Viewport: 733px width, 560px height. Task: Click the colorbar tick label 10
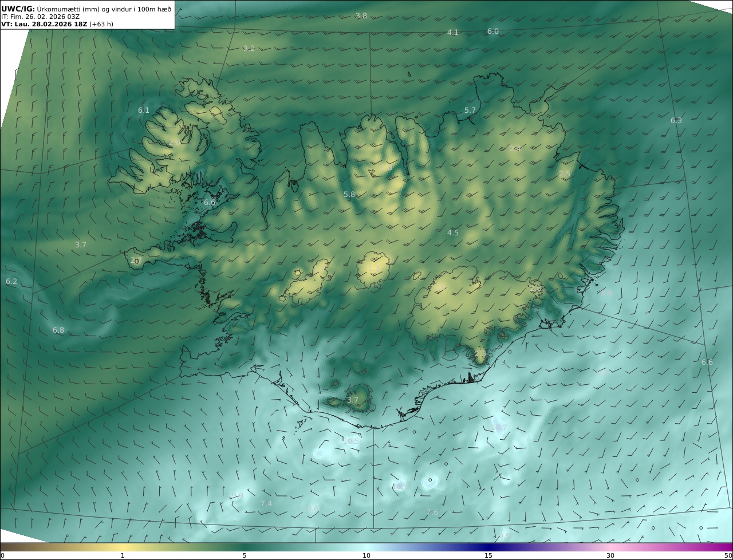[366, 555]
